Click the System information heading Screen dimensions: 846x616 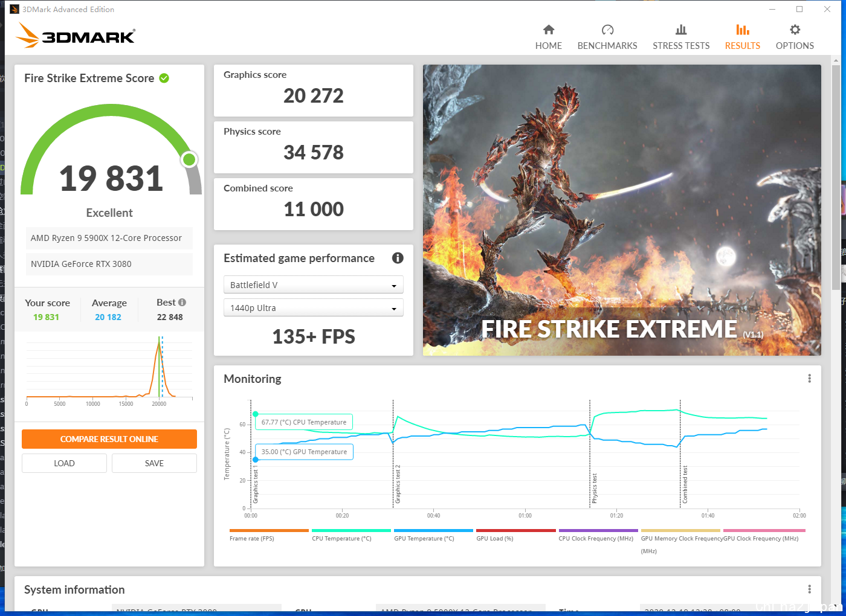[74, 589]
